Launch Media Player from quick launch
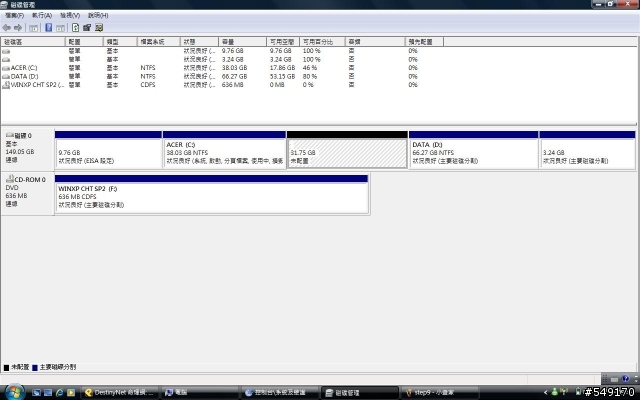Viewport: 640px width, 400px height. (71, 393)
